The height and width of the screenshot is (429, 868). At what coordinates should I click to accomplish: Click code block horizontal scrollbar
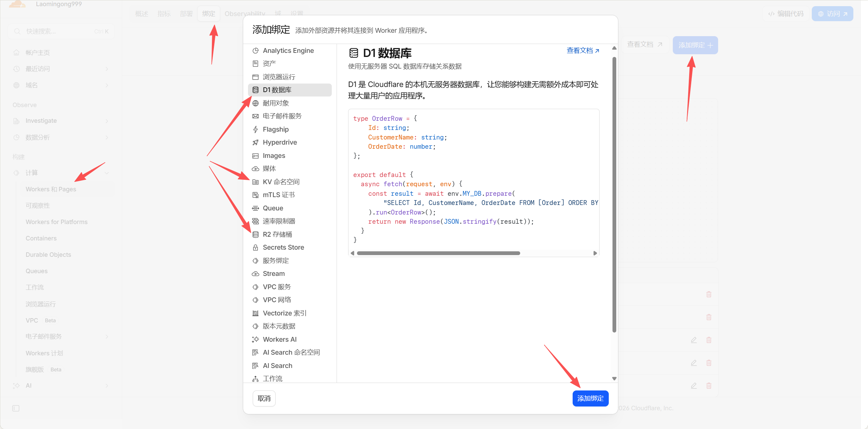(x=438, y=253)
